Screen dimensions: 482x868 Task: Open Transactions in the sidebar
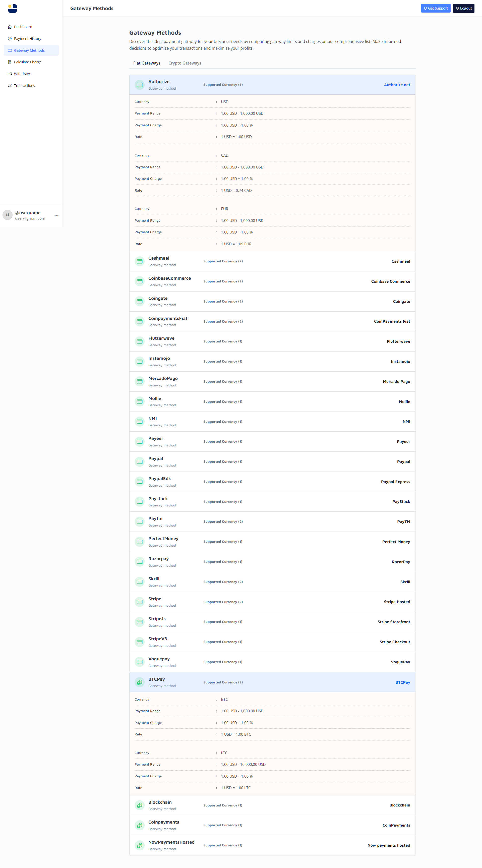click(x=31, y=86)
